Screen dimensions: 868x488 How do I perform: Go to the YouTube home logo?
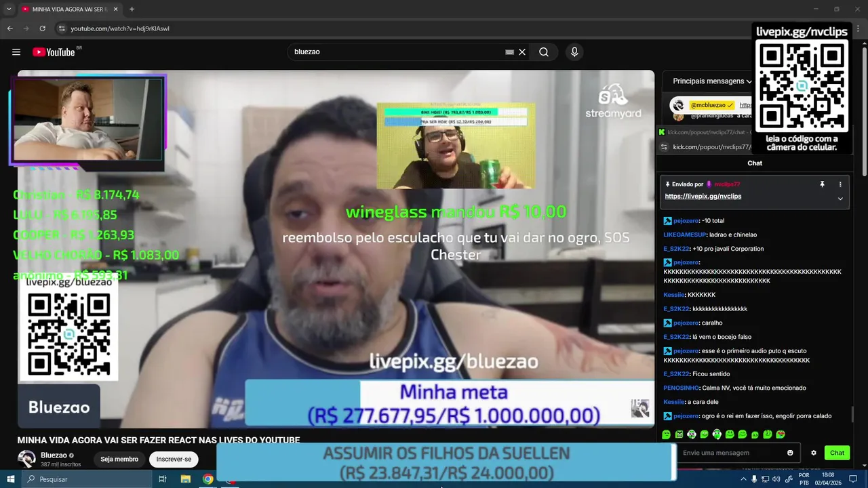pos(54,52)
